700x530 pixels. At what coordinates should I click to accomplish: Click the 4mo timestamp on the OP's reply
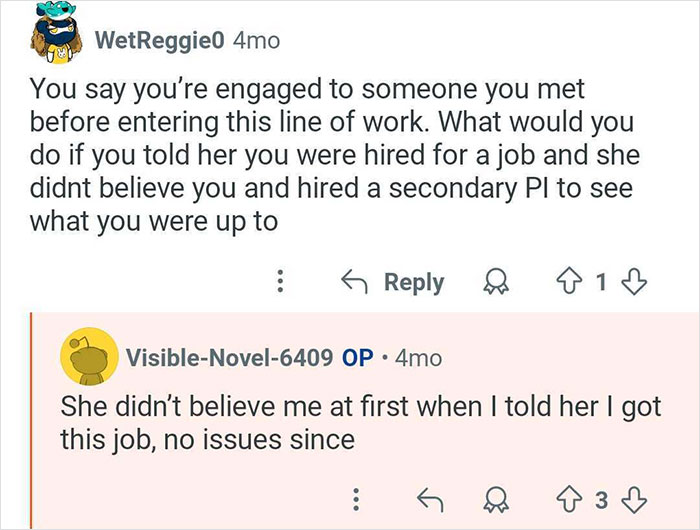[418, 357]
